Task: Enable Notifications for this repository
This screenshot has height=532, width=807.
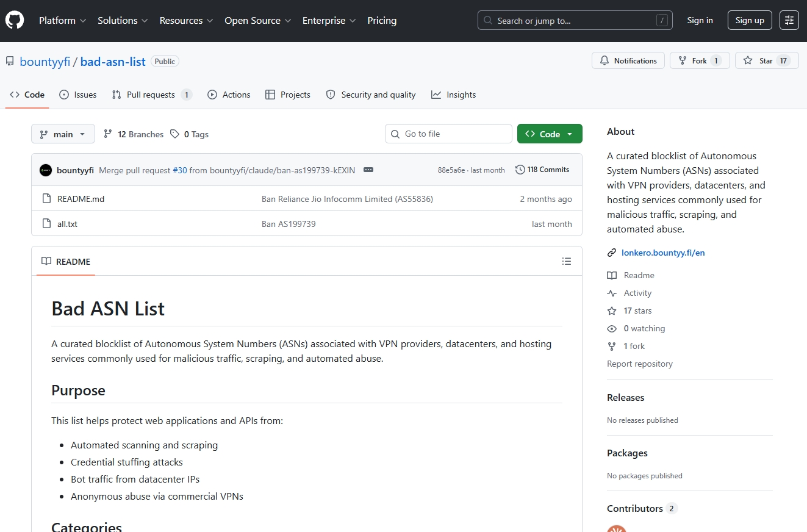Action: click(x=628, y=61)
